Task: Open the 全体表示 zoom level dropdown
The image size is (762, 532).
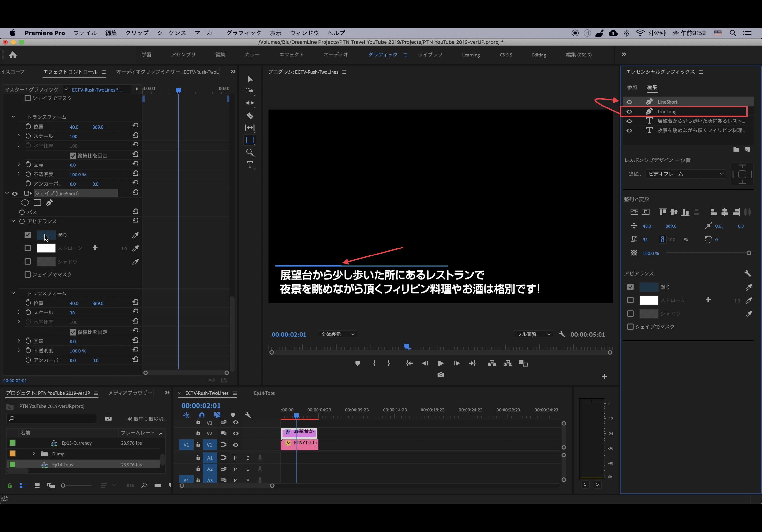Action: click(x=337, y=334)
